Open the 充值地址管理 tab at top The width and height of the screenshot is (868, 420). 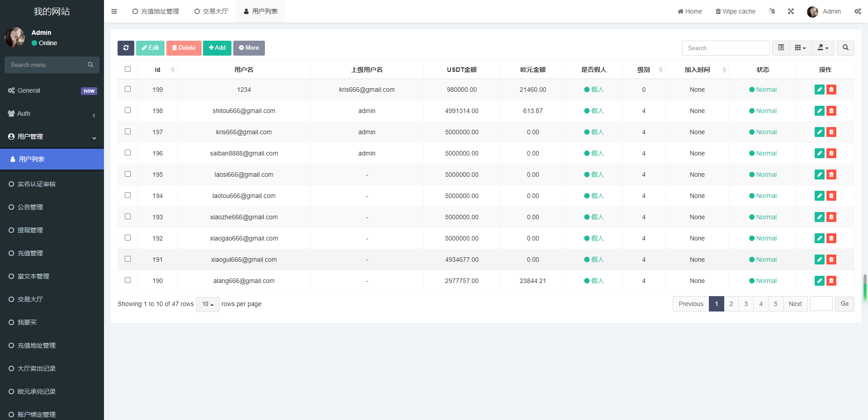tap(156, 11)
